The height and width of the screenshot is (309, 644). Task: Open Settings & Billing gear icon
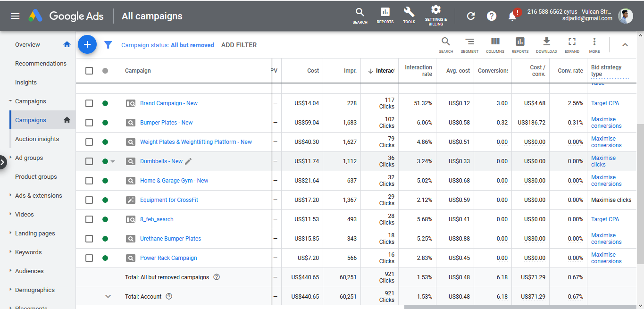[436, 10]
